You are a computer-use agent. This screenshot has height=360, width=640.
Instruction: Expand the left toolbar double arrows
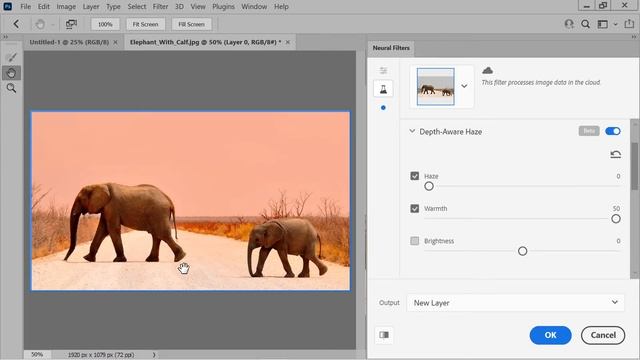5,37
